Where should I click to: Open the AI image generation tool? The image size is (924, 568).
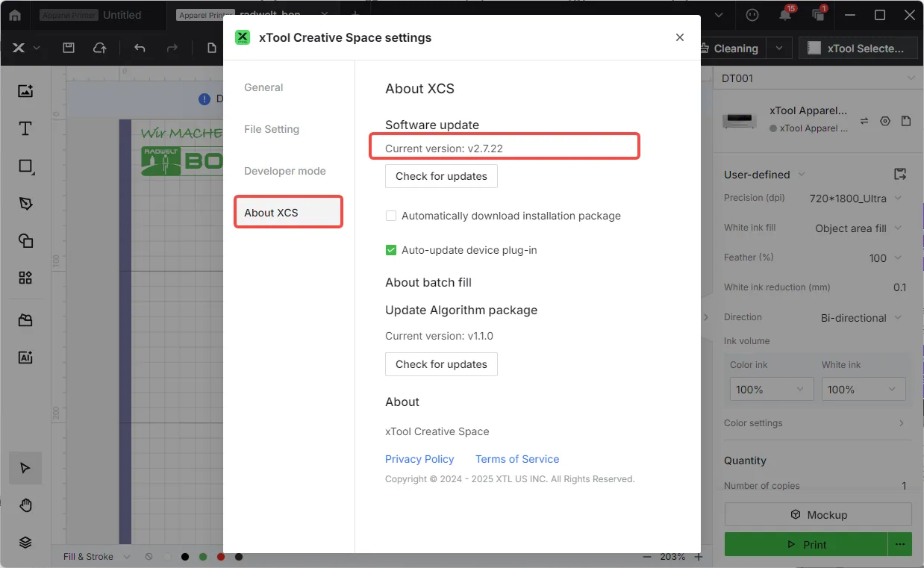(x=25, y=357)
